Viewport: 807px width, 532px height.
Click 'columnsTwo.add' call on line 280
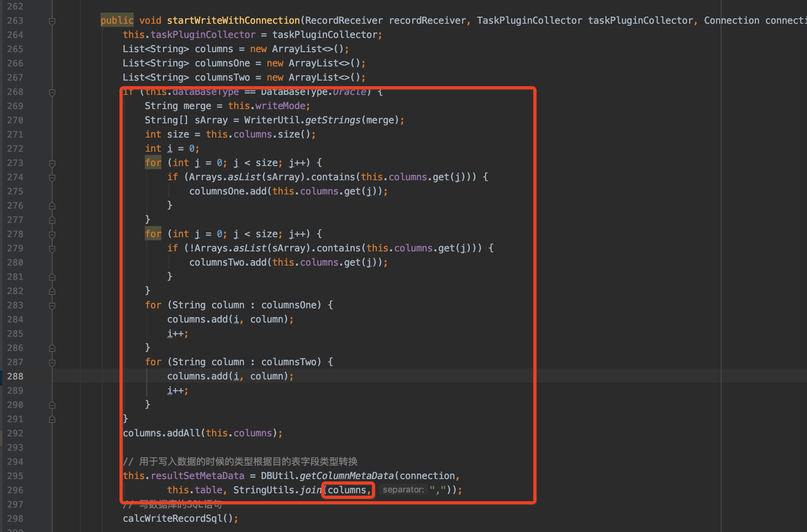point(228,262)
